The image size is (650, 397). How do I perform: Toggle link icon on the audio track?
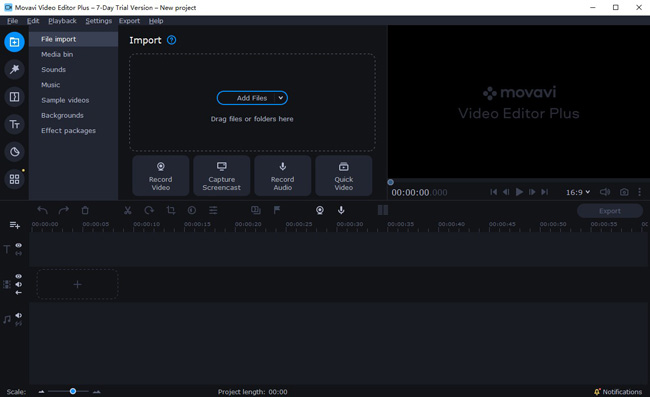[19, 324]
